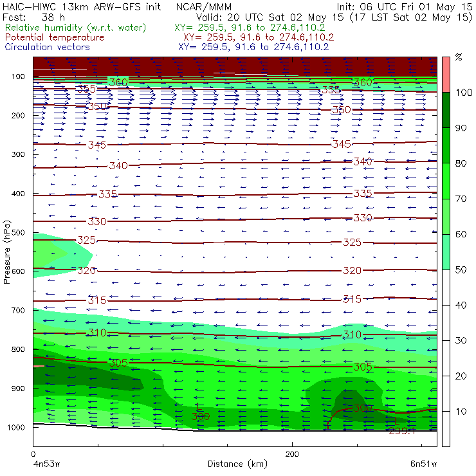
Task: Select the "90" colorbar label
Action: 461,128
